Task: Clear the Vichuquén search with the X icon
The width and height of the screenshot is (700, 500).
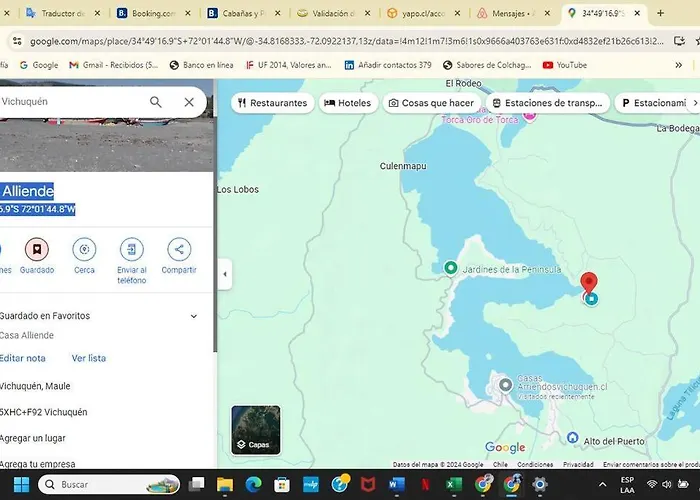Action: tap(189, 102)
